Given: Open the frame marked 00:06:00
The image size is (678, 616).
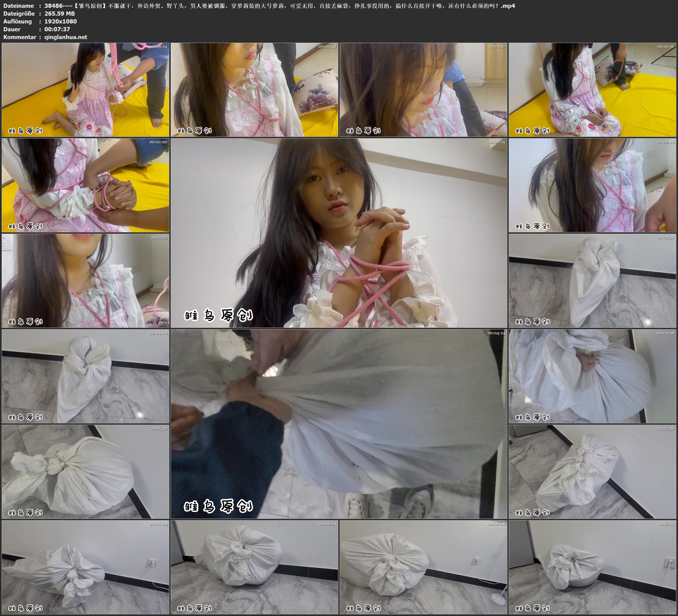Looking at the screenshot, I should (85, 567).
